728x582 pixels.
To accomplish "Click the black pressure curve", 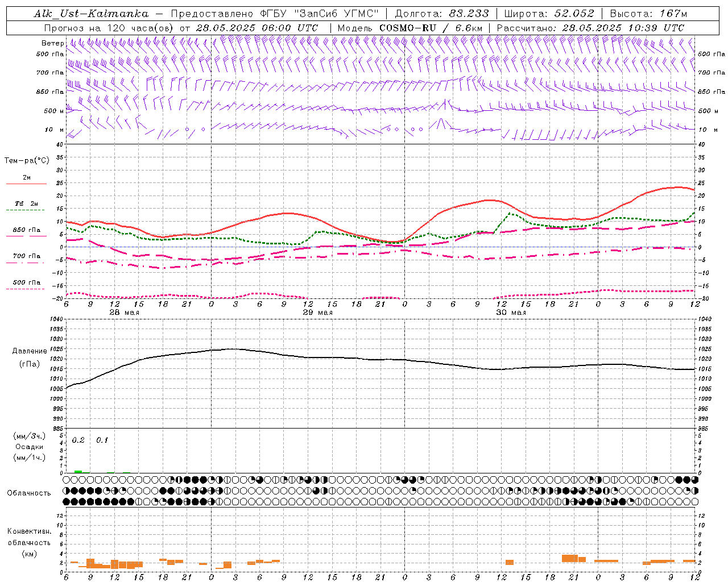I will point(381,359).
